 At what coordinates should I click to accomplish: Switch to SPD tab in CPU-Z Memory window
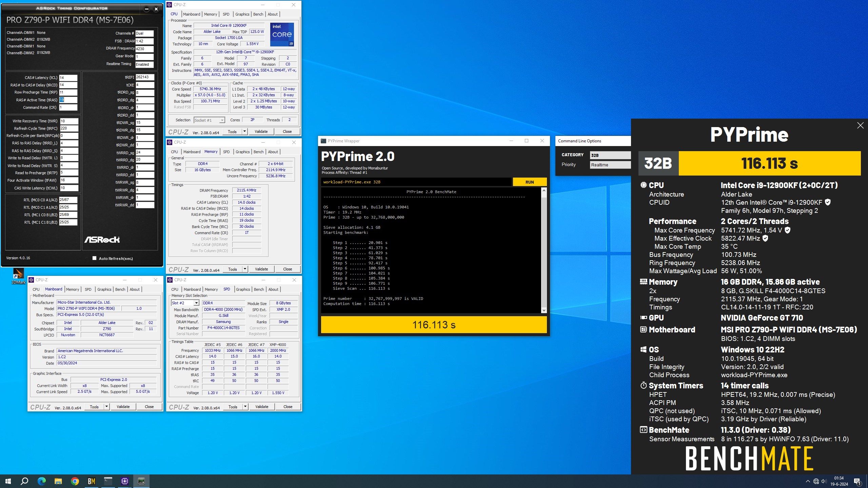coord(226,152)
